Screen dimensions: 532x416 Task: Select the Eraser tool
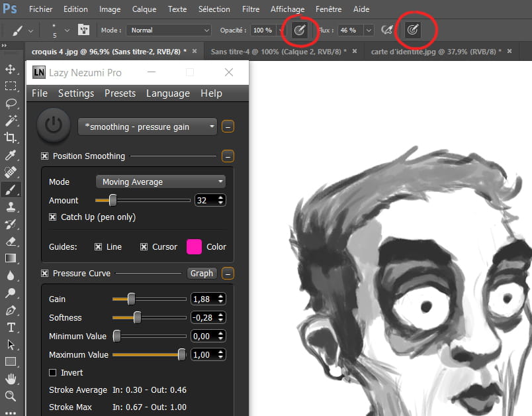(x=11, y=241)
